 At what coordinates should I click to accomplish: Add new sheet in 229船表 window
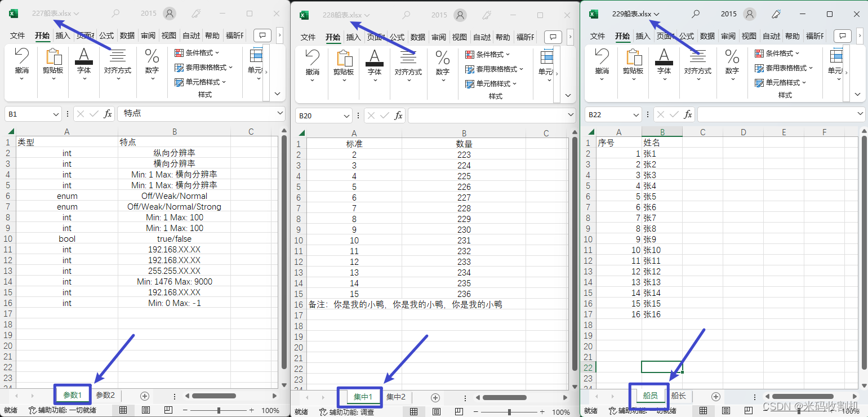point(715,397)
